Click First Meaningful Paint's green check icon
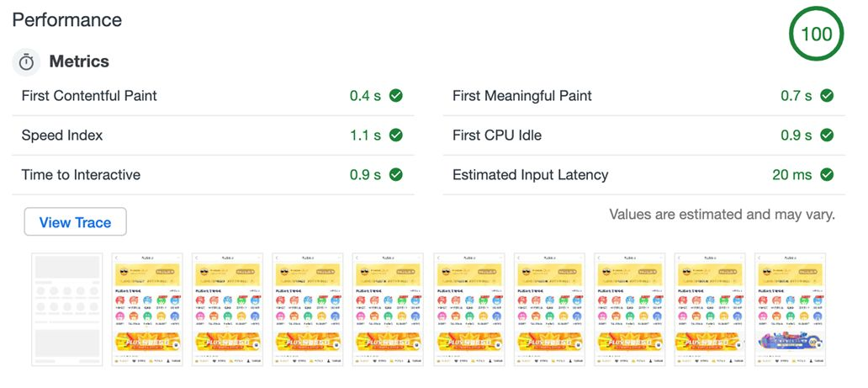The image size is (868, 388). (x=827, y=96)
